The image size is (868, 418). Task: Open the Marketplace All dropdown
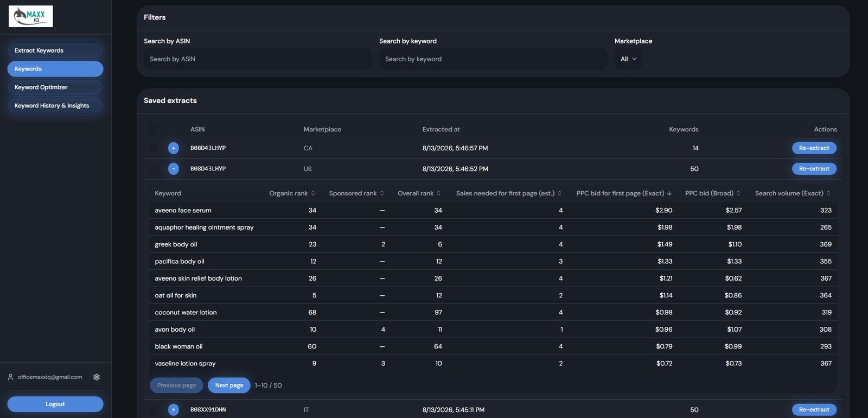click(628, 59)
